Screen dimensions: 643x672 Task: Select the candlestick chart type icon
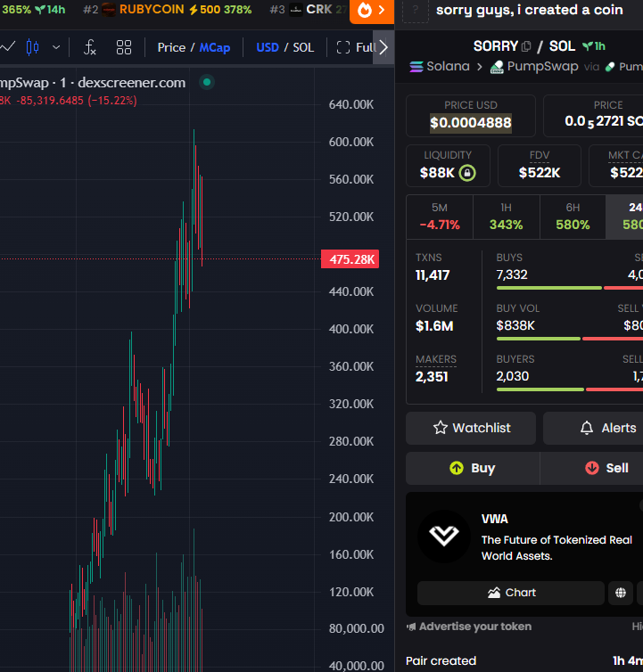click(33, 47)
